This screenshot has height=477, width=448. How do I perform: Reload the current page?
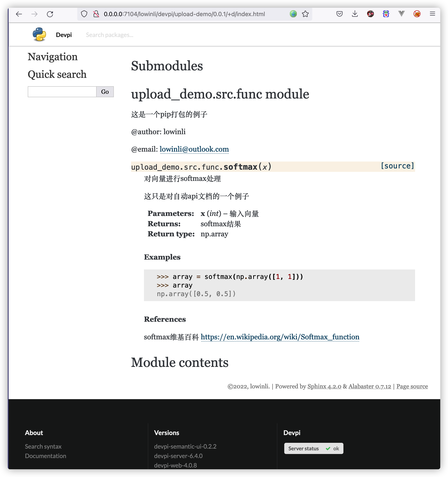click(x=50, y=14)
